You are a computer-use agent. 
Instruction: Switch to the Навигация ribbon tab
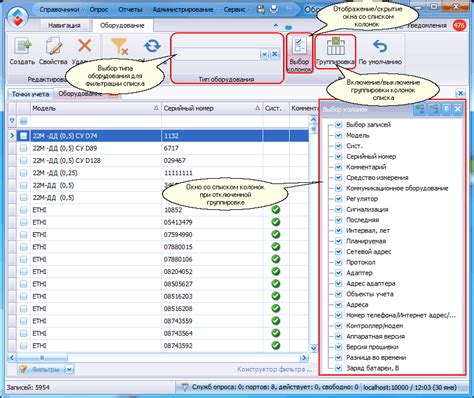64,25
